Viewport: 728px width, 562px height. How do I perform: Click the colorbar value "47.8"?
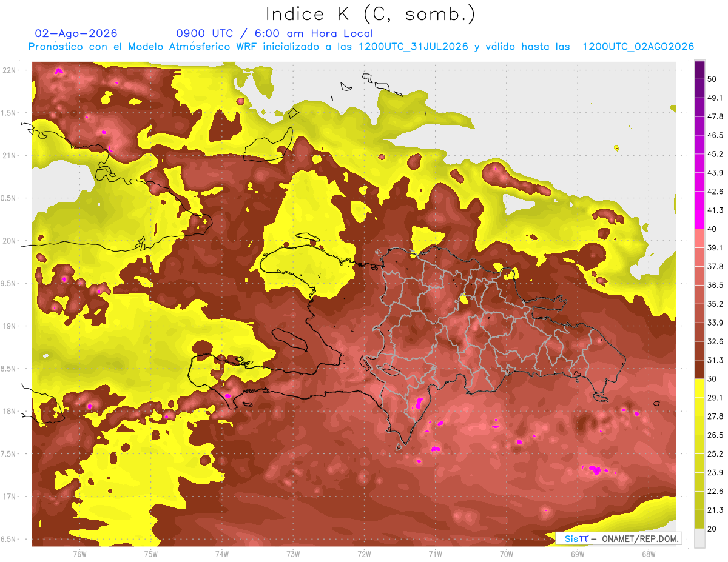(715, 116)
